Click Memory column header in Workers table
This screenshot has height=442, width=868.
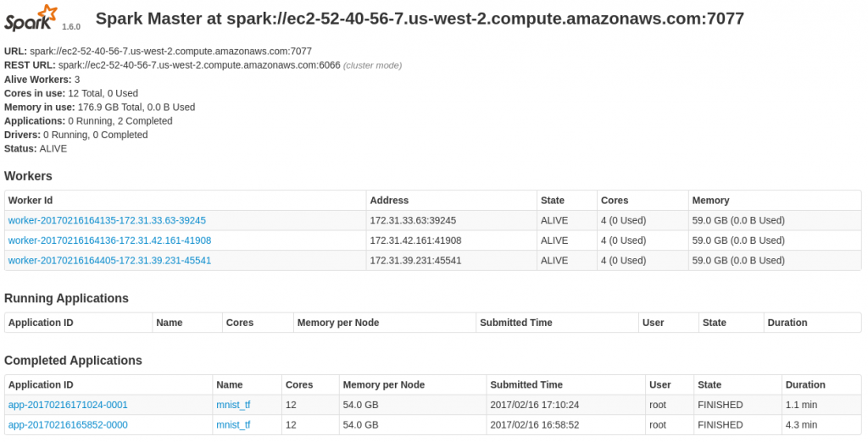pos(710,201)
